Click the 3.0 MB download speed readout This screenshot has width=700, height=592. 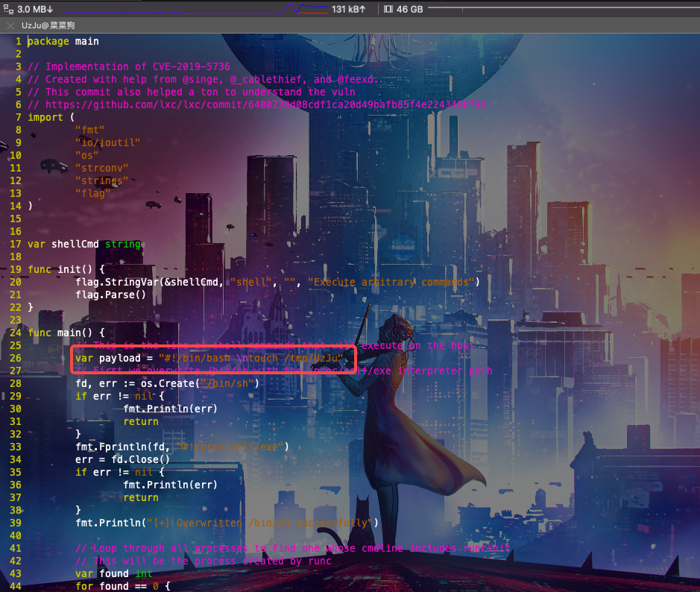35,9
